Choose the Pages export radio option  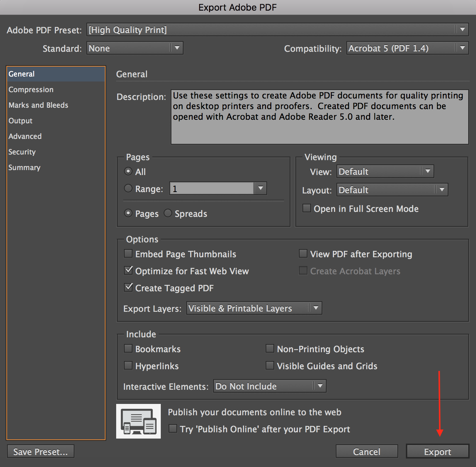(x=128, y=213)
